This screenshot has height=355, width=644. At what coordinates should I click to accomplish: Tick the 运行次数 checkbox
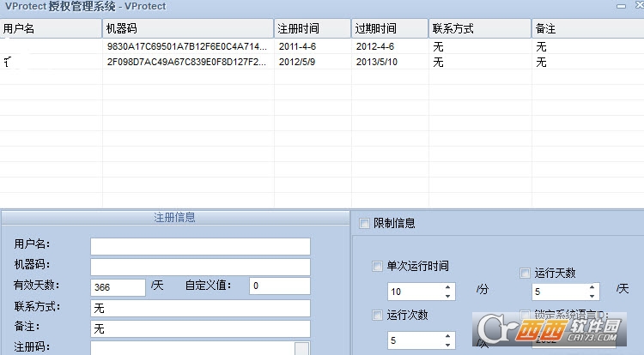tap(377, 315)
